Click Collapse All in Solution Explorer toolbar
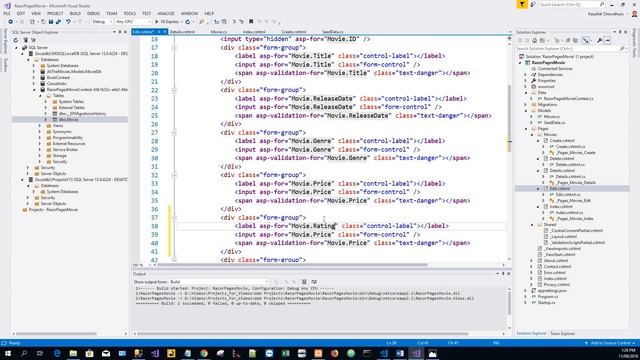 pos(568,40)
